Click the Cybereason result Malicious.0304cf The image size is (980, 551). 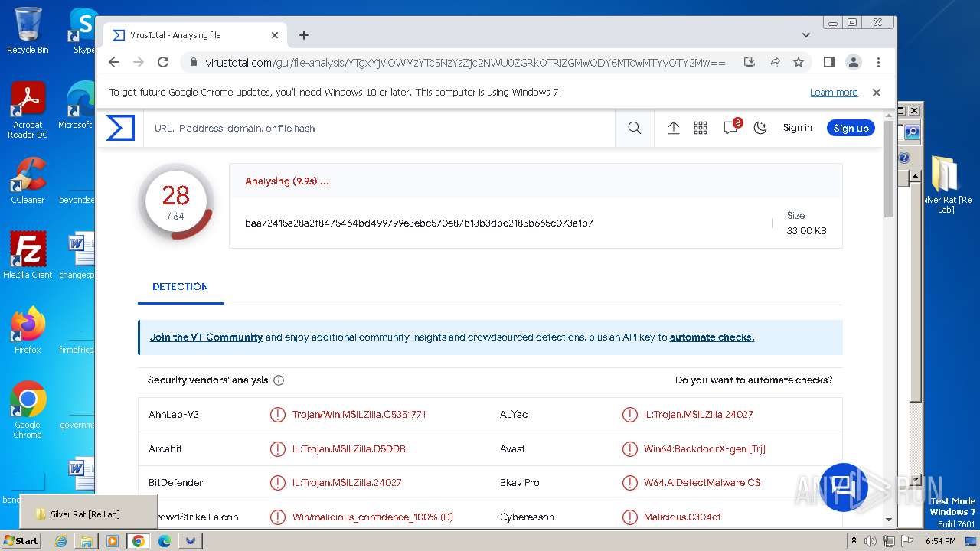pyautogui.click(x=682, y=517)
